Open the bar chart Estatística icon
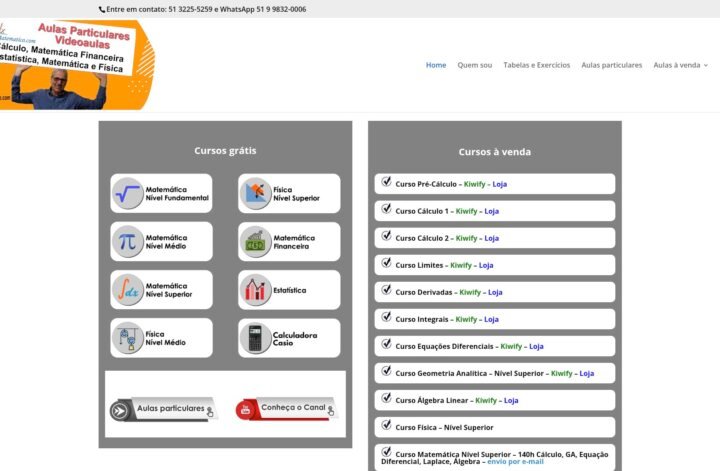 pos(256,290)
